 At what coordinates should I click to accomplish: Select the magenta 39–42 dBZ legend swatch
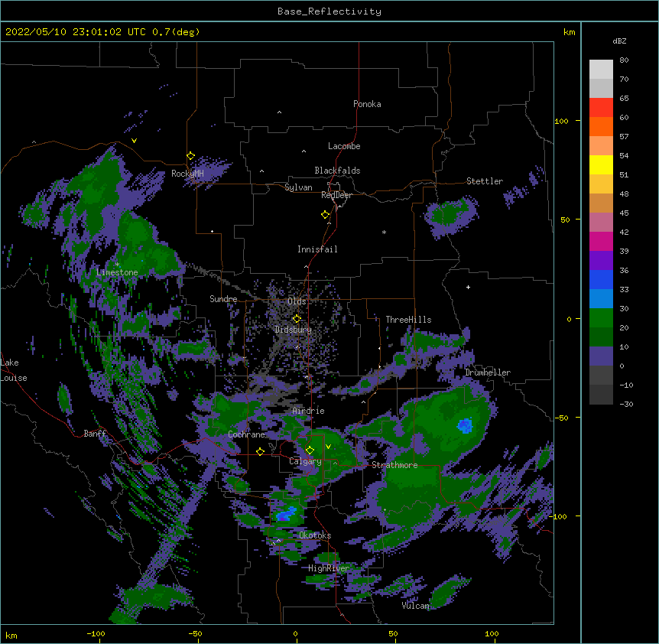point(601,241)
